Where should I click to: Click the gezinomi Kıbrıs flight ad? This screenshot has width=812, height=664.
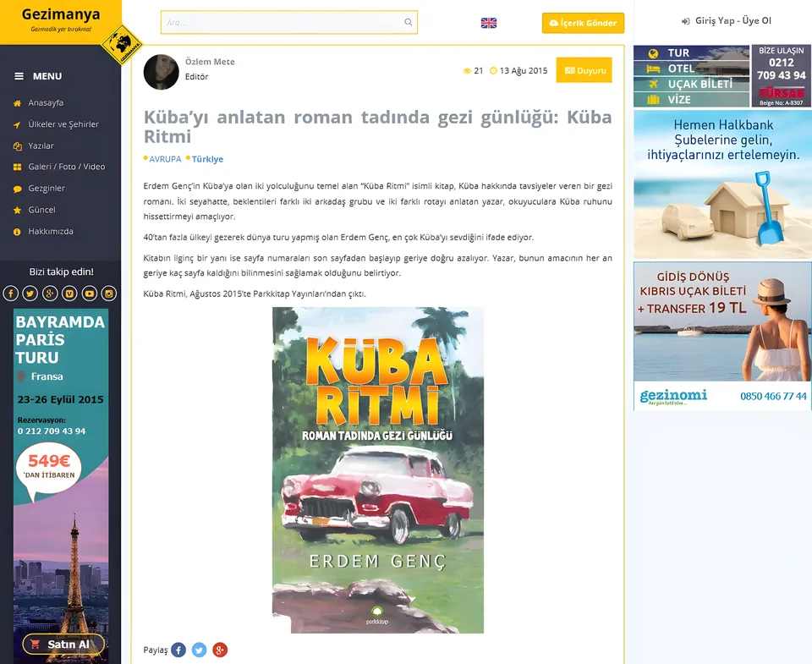tap(722, 336)
